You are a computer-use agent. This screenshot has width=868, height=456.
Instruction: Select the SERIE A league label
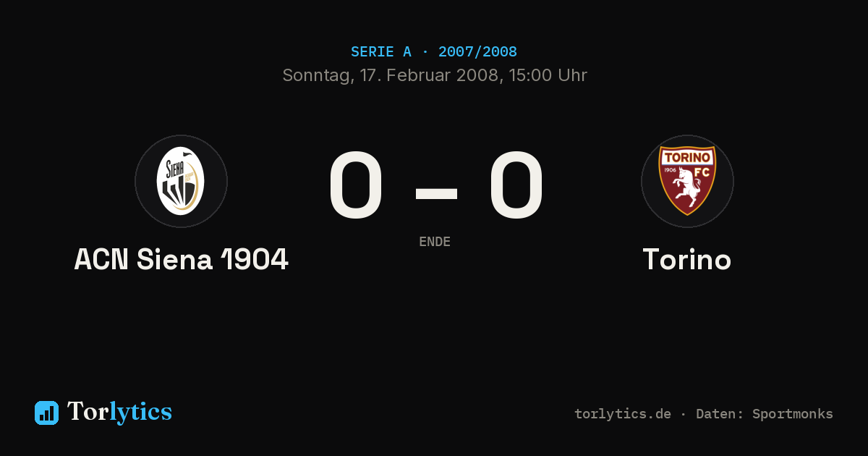click(x=381, y=51)
